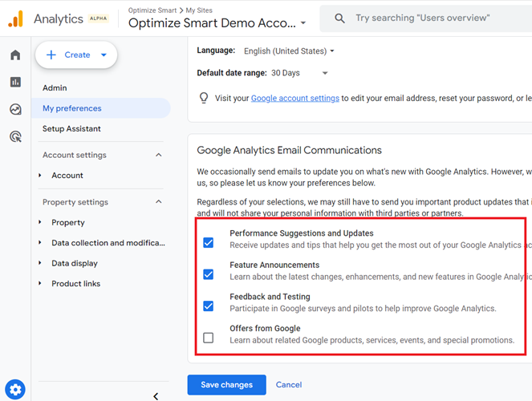The image size is (532, 401).
Task: Collapse the sidebar with left chevron
Action: coord(156,396)
